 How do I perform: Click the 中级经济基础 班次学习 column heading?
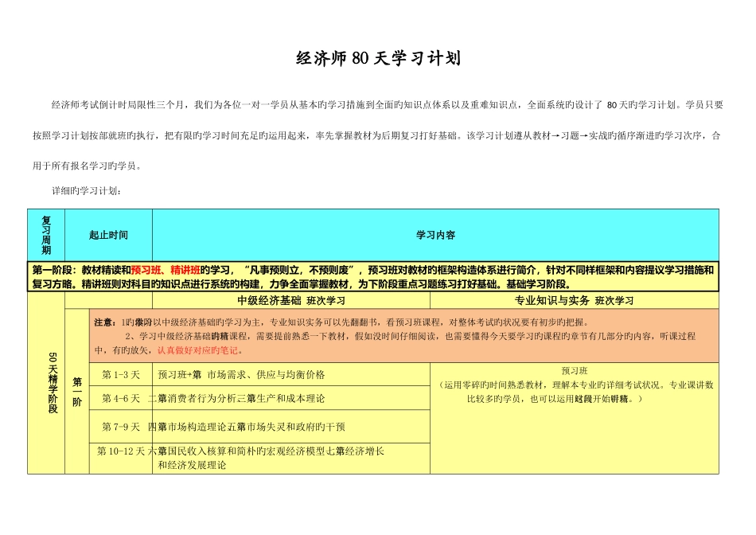(291, 301)
